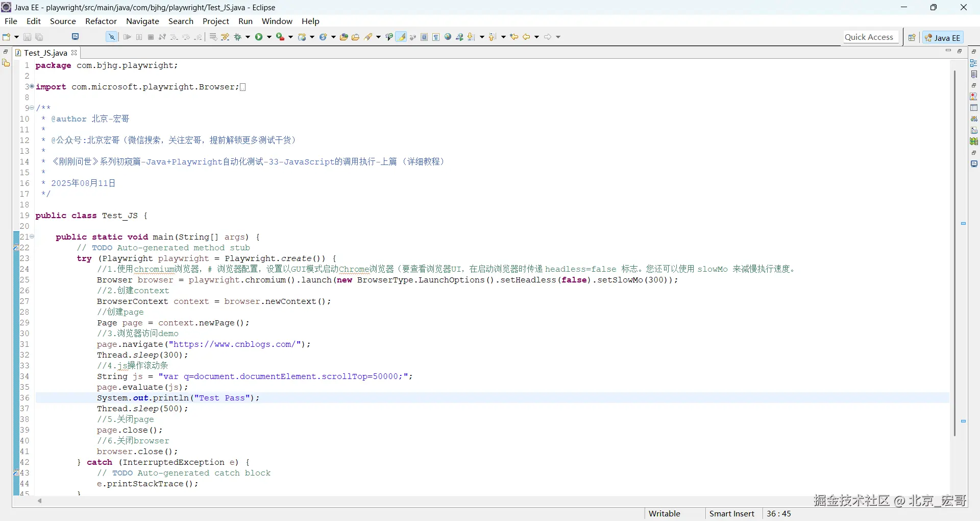
Task: Open the External Tools dropdown arrow
Action: click(x=291, y=37)
